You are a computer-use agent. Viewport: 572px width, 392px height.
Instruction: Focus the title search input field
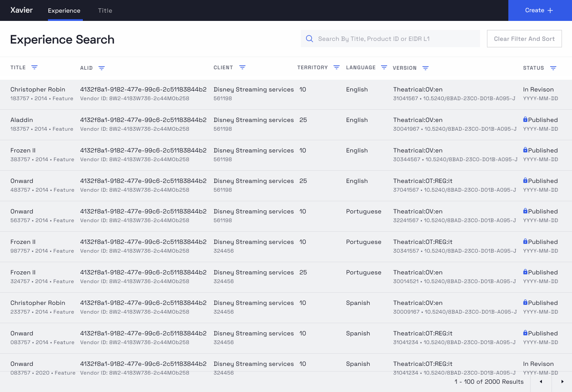[x=390, y=39]
